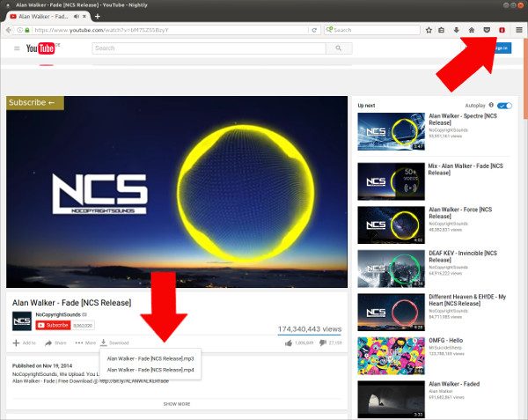Open the YouTube hamburger guide menu
The width and height of the screenshot is (528, 420).
[17, 48]
